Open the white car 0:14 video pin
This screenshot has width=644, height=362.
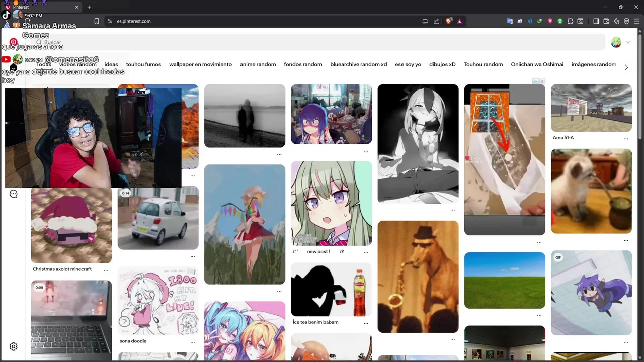coord(158,218)
